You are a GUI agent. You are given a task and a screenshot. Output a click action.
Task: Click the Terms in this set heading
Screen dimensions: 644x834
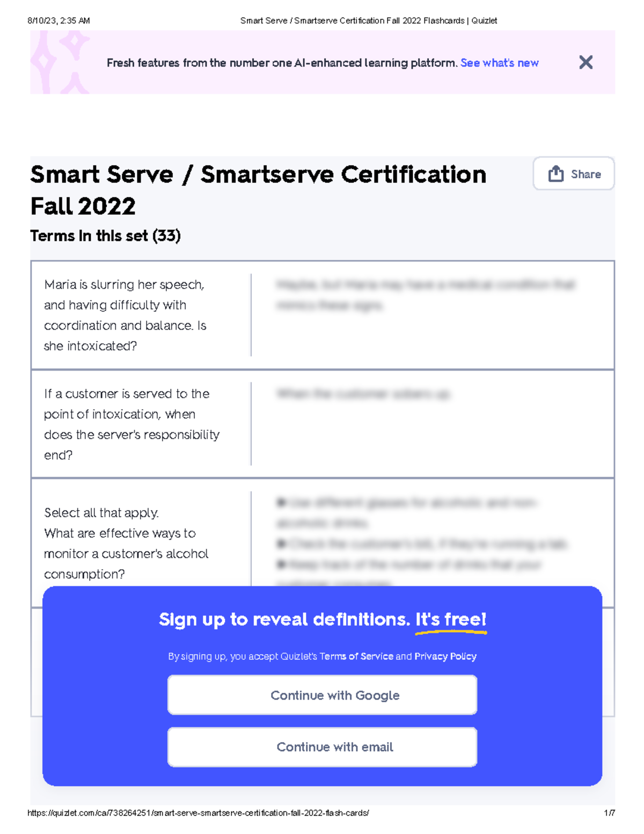[x=106, y=235]
